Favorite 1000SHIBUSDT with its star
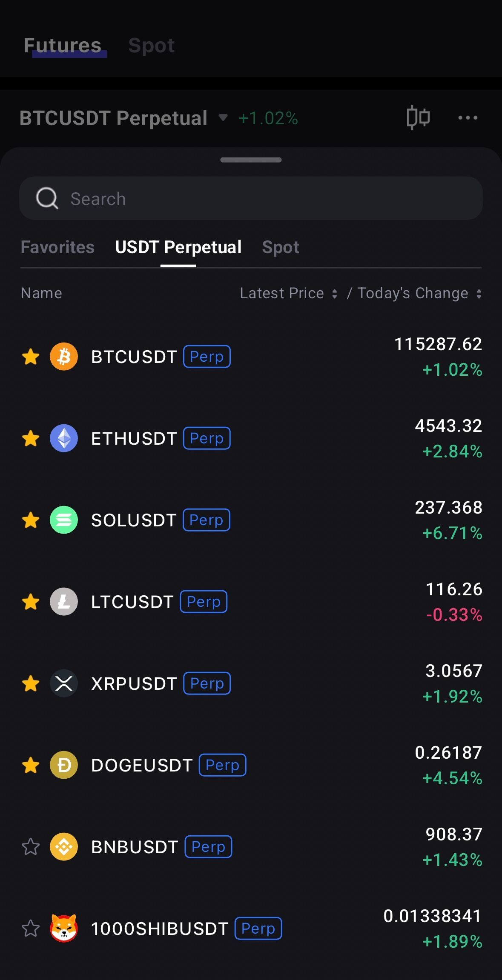Screen dimensions: 502x980 (x=31, y=929)
